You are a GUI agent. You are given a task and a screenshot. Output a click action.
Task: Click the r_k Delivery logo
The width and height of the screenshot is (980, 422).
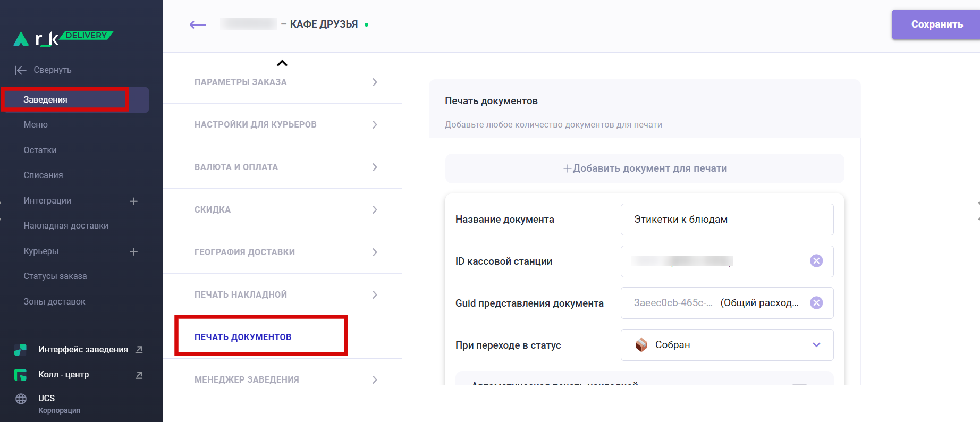tap(63, 38)
